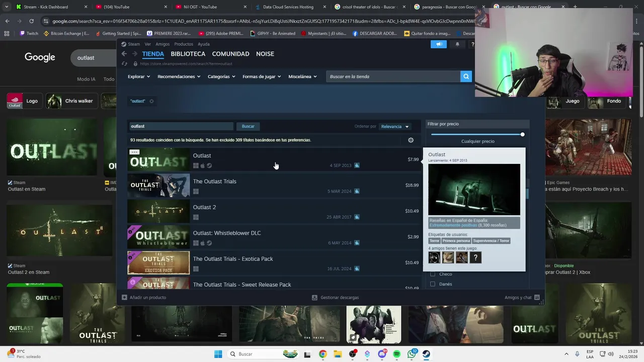Open the NOISE profile tab

pos(265,54)
